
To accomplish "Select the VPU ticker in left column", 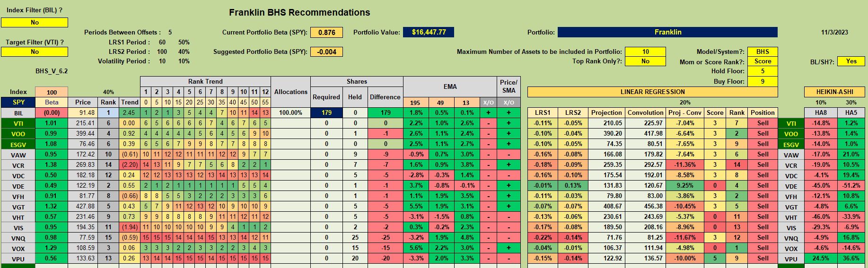I will pyautogui.click(x=18, y=259).
